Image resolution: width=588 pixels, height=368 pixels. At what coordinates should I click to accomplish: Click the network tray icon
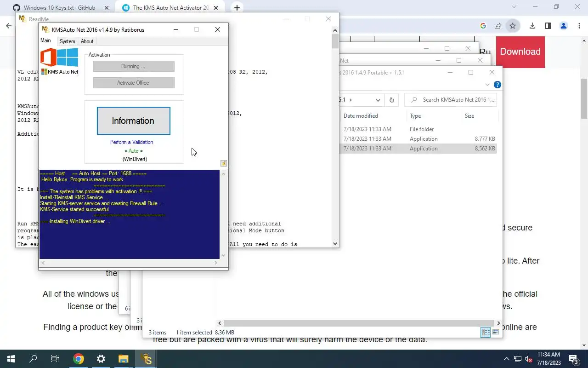(518, 359)
